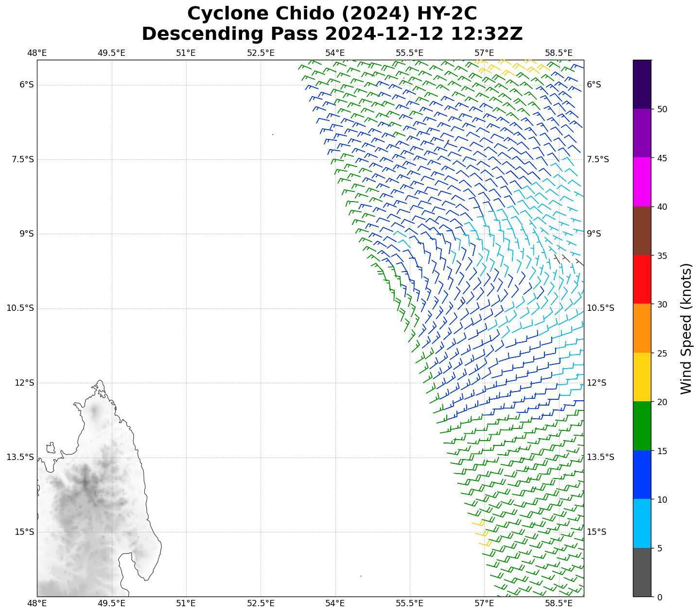700x614 pixels.
Task: Click the Cyclone Chido (2024) HY-2C title
Action: point(332,14)
